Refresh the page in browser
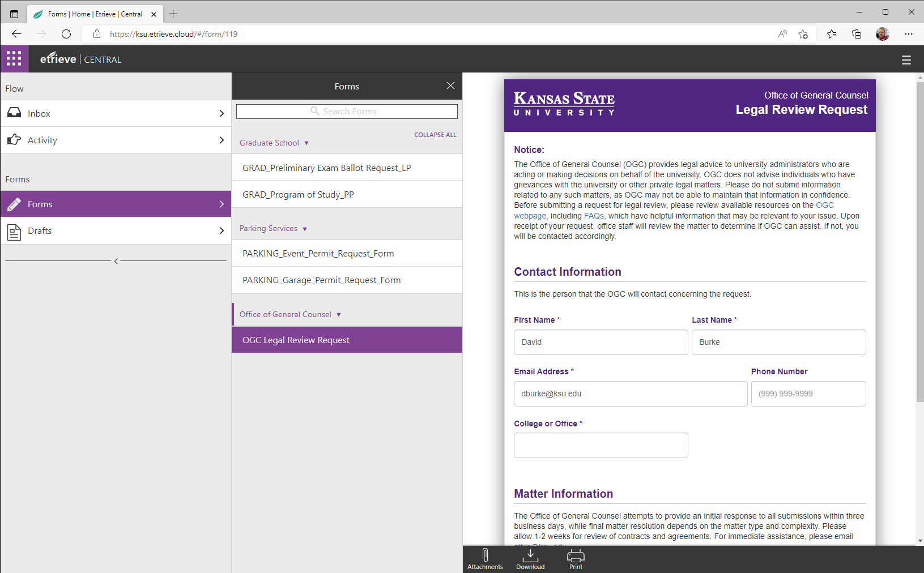 pos(66,34)
